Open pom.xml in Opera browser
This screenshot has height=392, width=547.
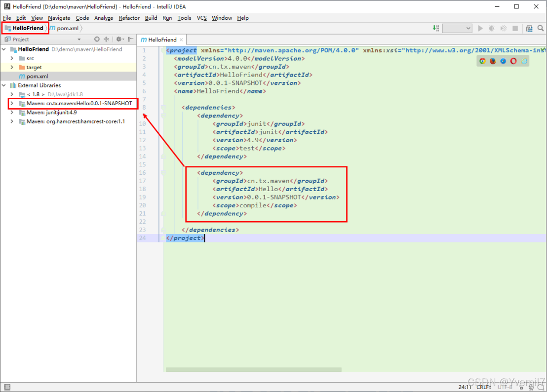click(x=513, y=61)
